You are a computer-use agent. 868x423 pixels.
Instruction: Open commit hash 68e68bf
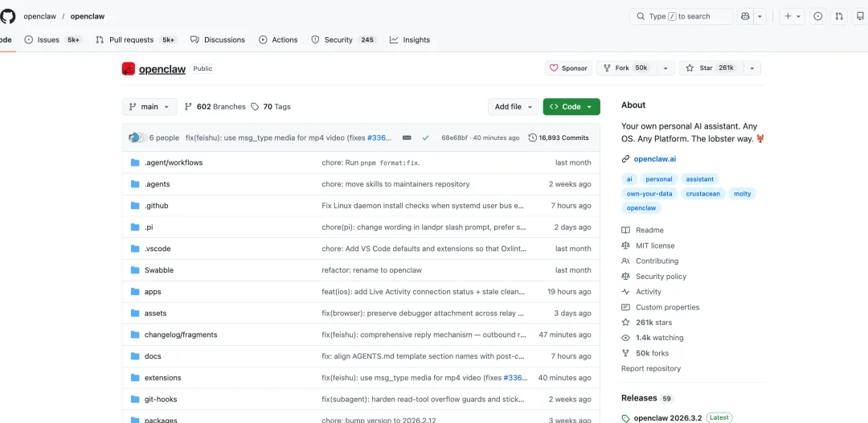[454, 138]
